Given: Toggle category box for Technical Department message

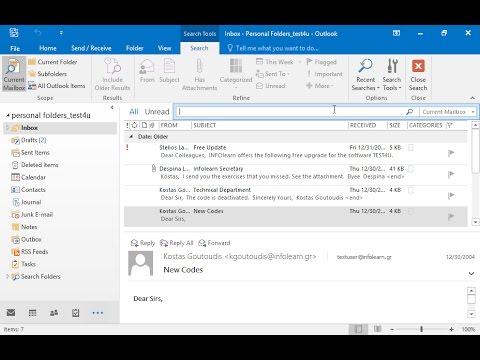Looking at the screenshot, I should 411,190.
